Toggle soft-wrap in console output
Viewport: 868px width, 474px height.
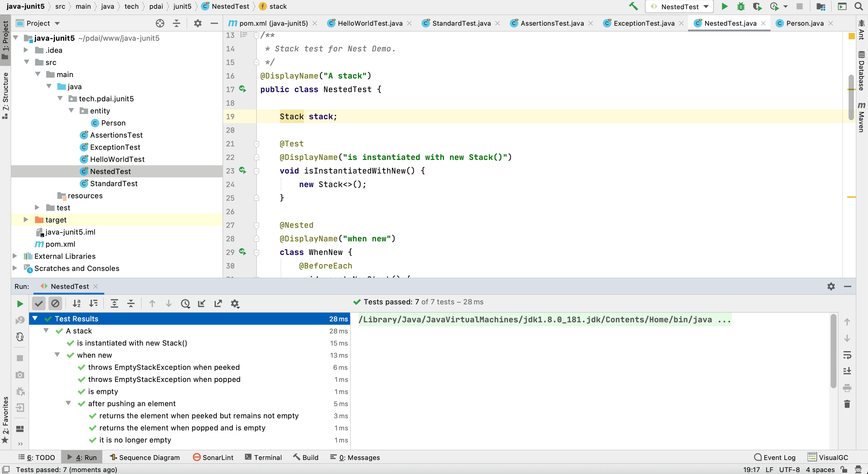(x=847, y=355)
